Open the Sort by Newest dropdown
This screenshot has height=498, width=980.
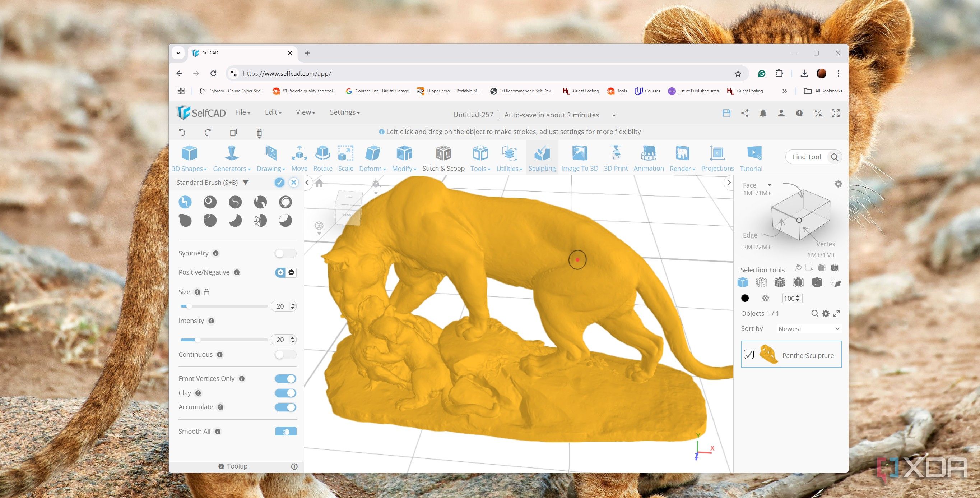(808, 328)
